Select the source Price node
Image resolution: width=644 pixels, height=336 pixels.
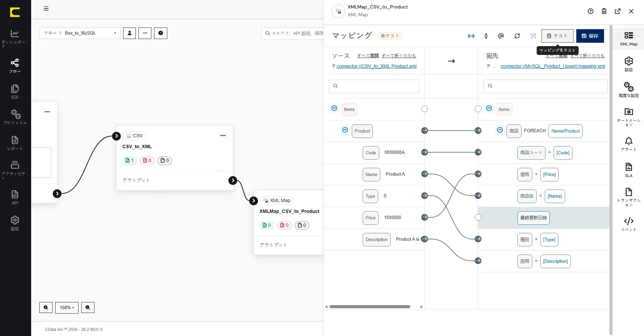(370, 218)
